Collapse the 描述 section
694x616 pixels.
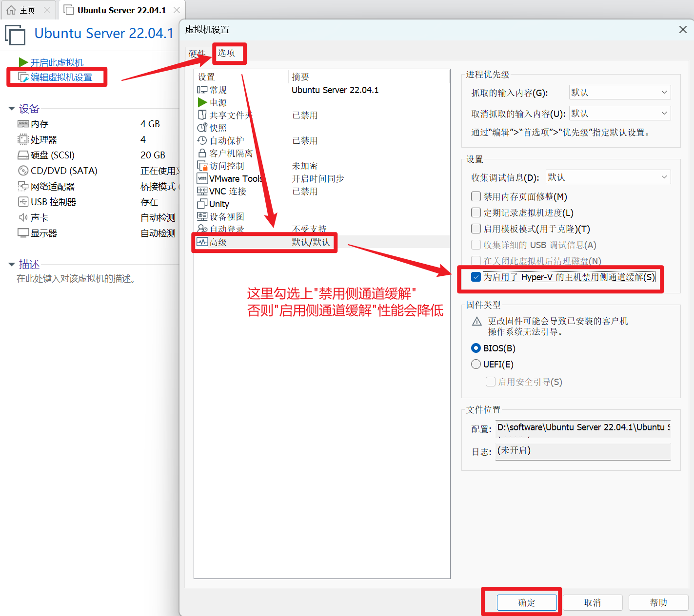[x=12, y=264]
